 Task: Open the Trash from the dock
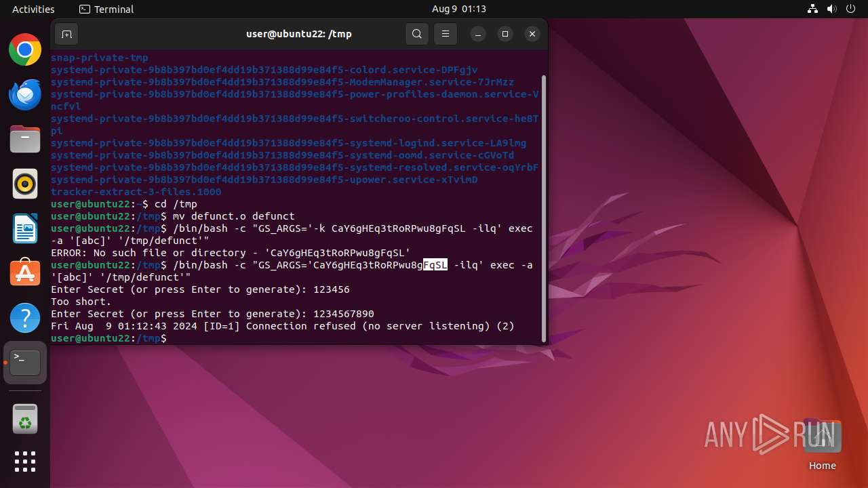25,419
